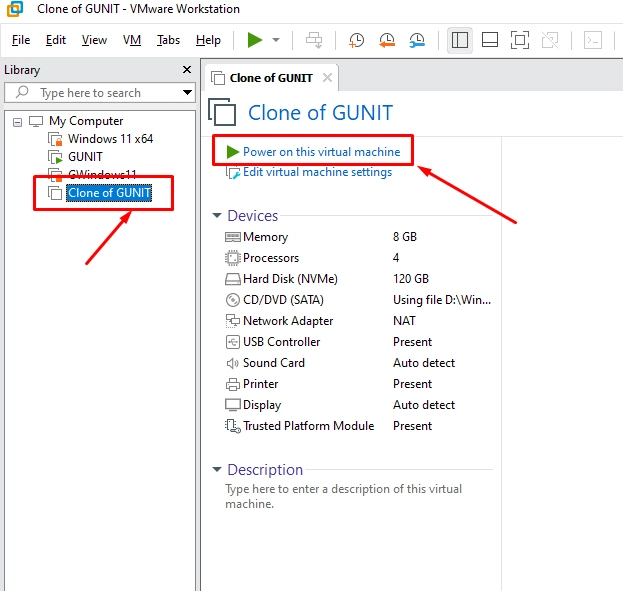Close the Clone of GUNIT tab
Viewport: 623px width, 591px height.
[x=327, y=78]
